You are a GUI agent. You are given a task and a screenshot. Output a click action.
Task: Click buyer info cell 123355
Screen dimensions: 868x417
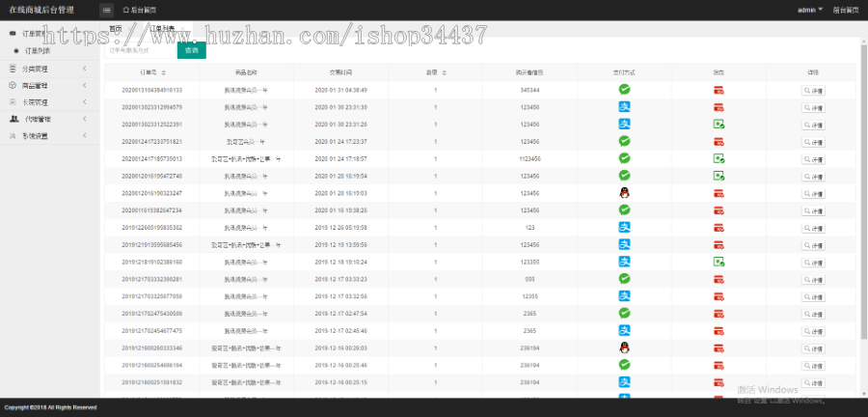click(x=529, y=262)
